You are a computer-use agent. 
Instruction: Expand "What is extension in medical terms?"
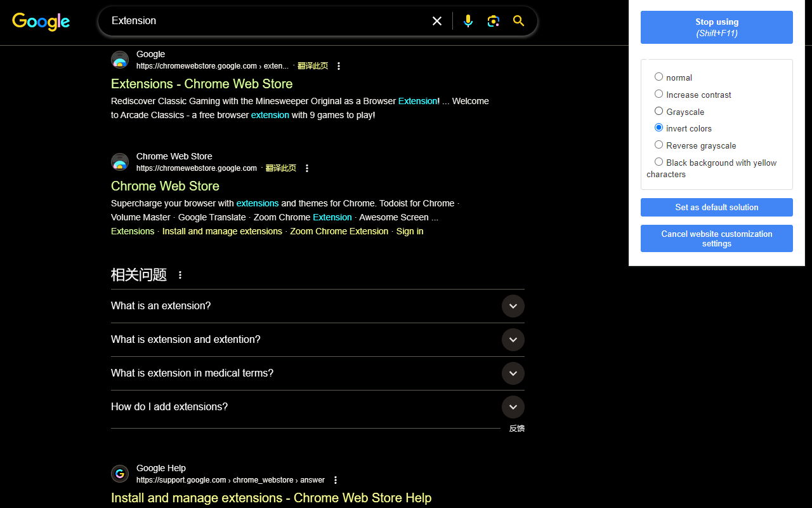513,373
